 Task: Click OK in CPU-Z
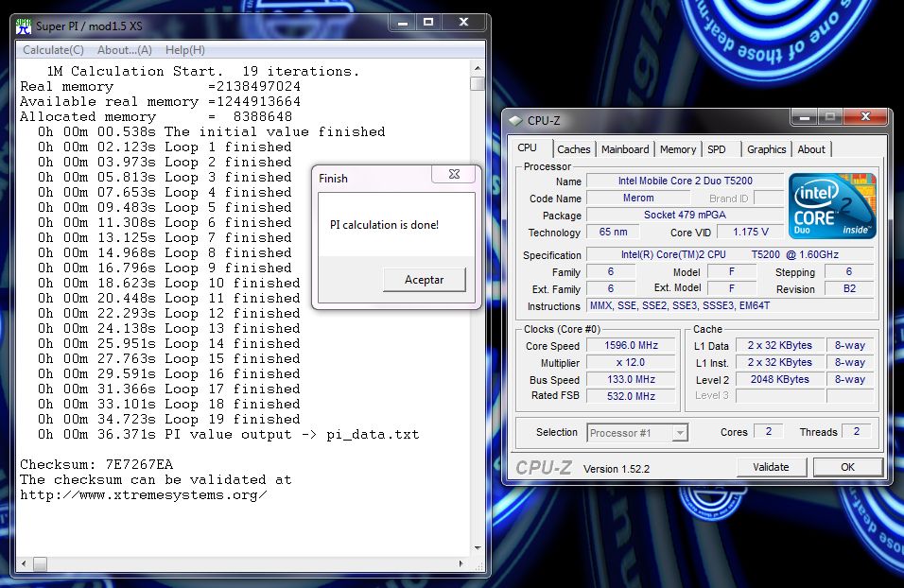[x=847, y=467]
